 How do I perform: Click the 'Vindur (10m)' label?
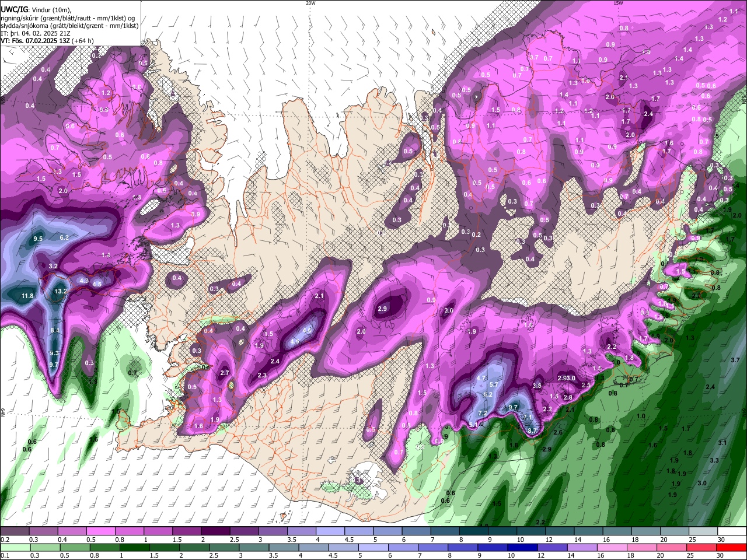point(51,9)
